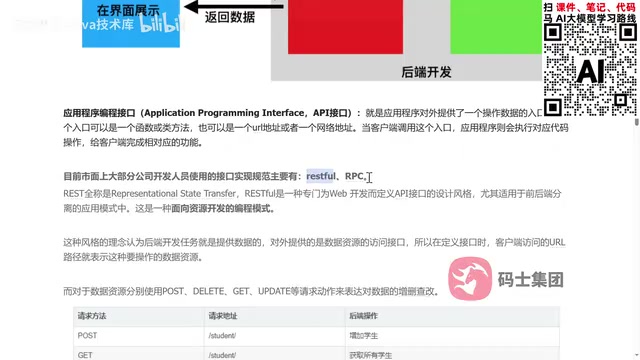
Task: Click the word "DELETE" in the request-verbs sentence
Action: [x=208, y=291]
